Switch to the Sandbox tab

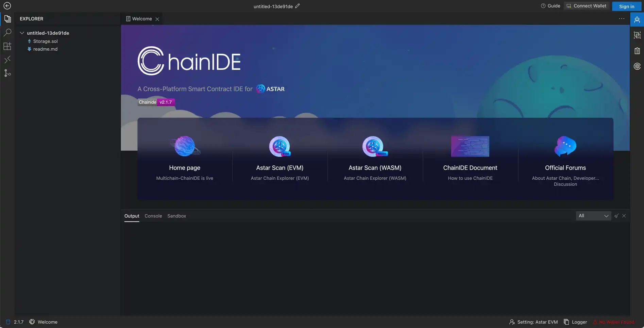(x=176, y=216)
